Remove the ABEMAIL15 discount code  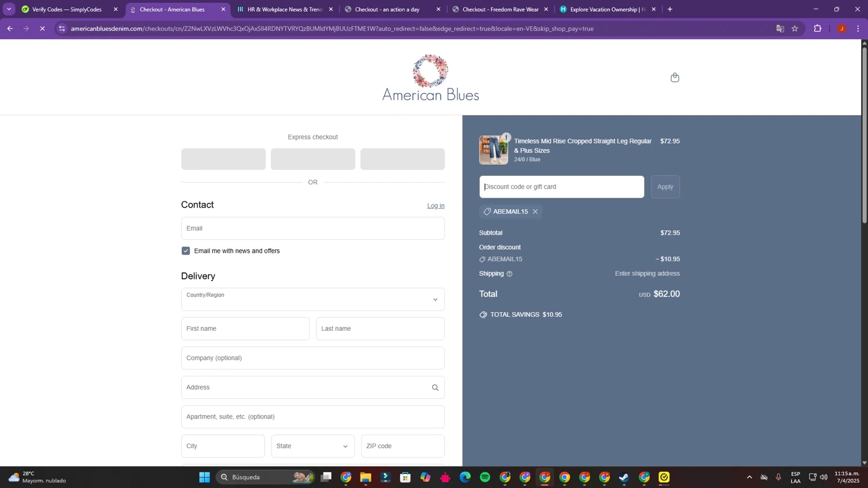(535, 212)
